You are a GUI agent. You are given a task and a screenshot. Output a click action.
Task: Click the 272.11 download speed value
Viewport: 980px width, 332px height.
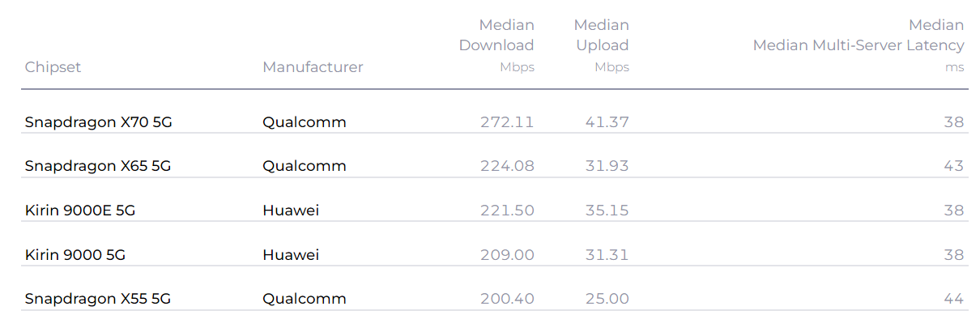[507, 122]
